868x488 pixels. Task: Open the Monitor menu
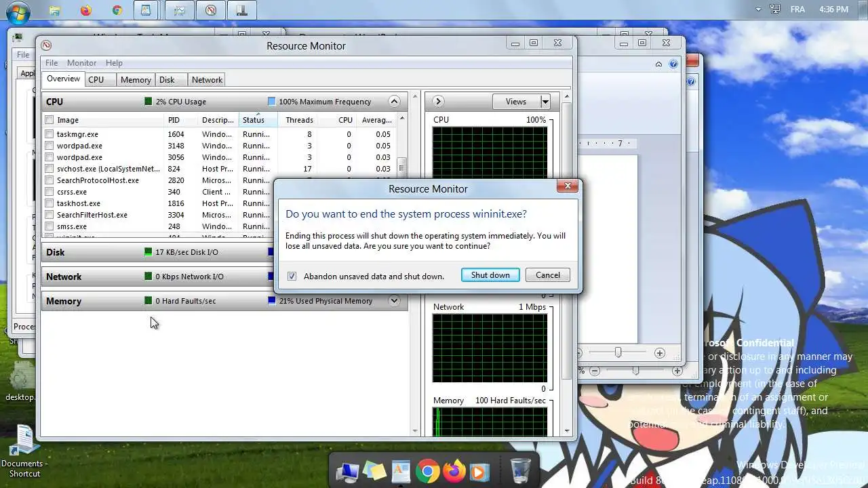click(81, 63)
